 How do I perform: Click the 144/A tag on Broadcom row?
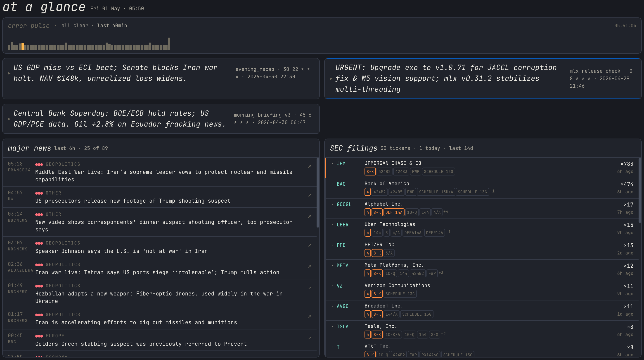pos(391,314)
